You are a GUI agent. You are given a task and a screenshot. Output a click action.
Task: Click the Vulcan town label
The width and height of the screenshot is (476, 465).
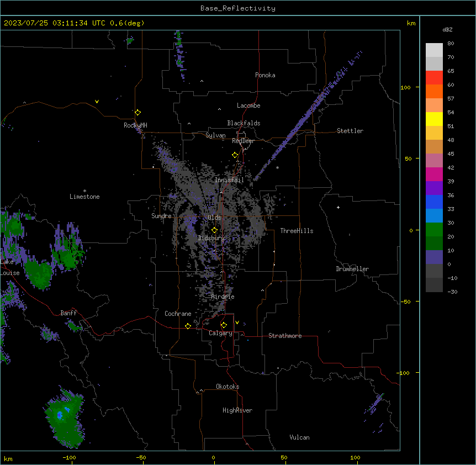tap(300, 437)
